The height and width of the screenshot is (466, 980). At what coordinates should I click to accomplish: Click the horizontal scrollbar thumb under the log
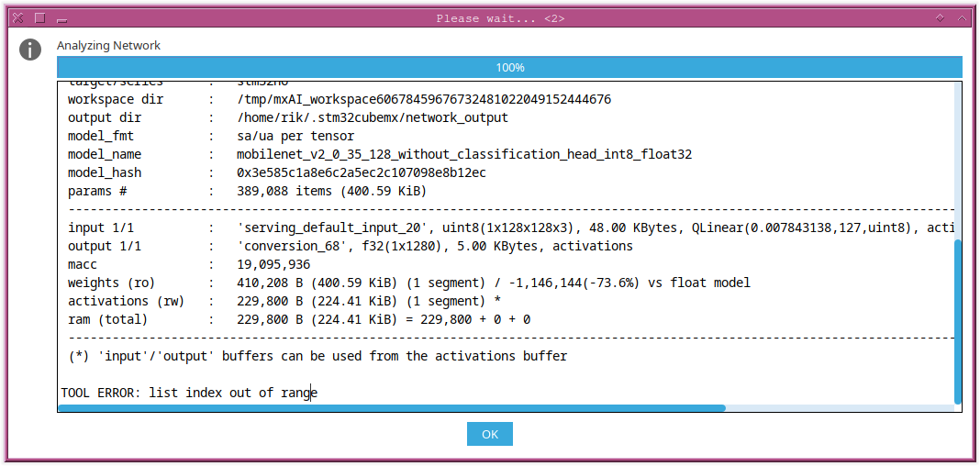click(392, 408)
